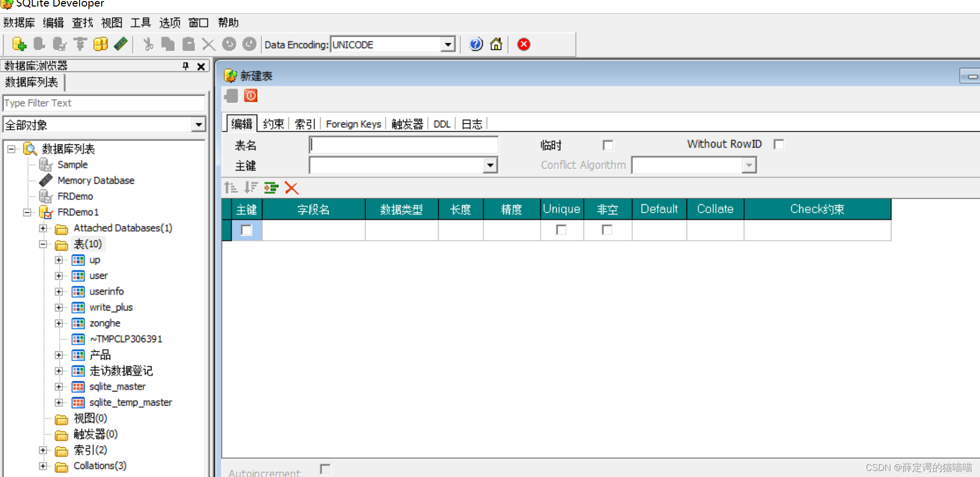Click the blue help question mark icon
This screenshot has width=980, height=477.
[x=476, y=44]
